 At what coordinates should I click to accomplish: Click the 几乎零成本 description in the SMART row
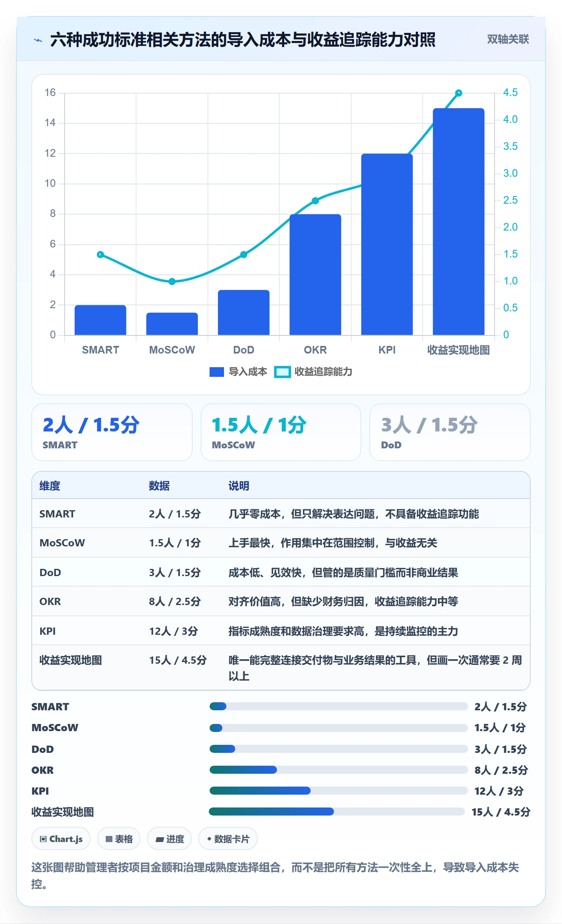(x=354, y=514)
